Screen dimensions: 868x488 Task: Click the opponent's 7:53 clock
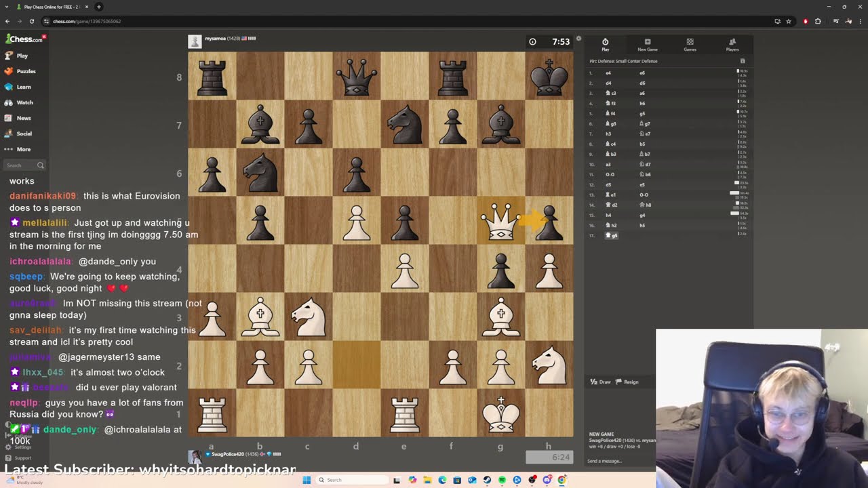click(549, 42)
